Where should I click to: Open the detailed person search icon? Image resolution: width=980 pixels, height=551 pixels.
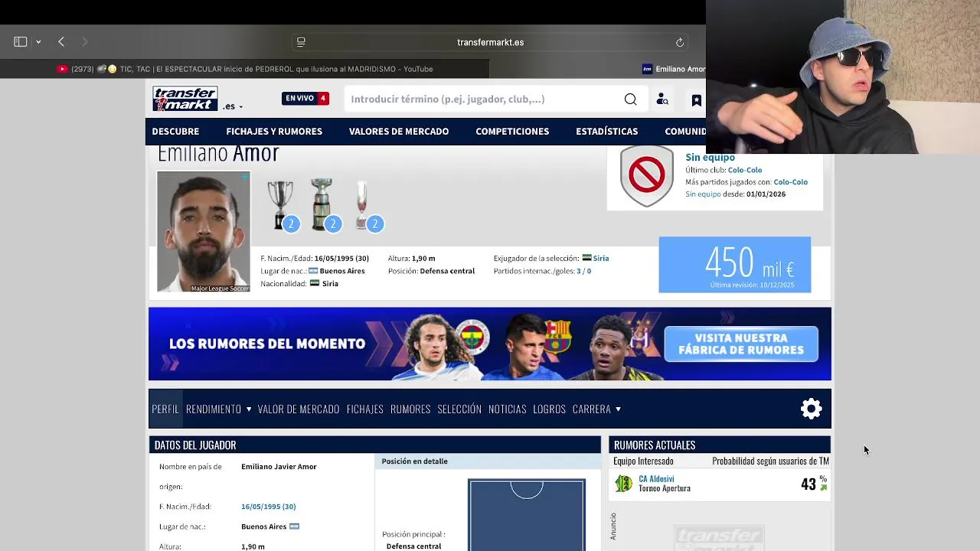click(x=662, y=99)
